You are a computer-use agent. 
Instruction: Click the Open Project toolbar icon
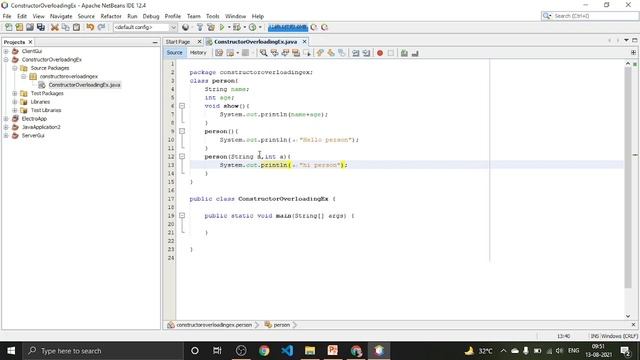point(30,27)
